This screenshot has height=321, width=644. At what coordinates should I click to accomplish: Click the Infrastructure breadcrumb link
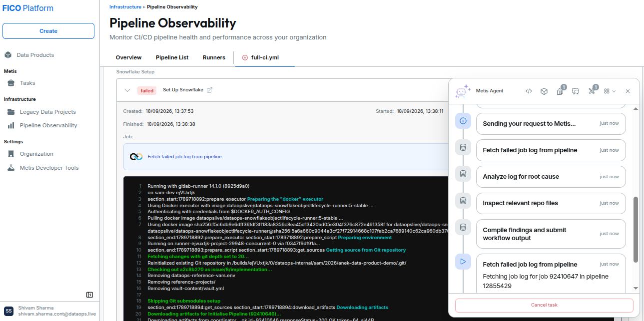pyautogui.click(x=125, y=7)
